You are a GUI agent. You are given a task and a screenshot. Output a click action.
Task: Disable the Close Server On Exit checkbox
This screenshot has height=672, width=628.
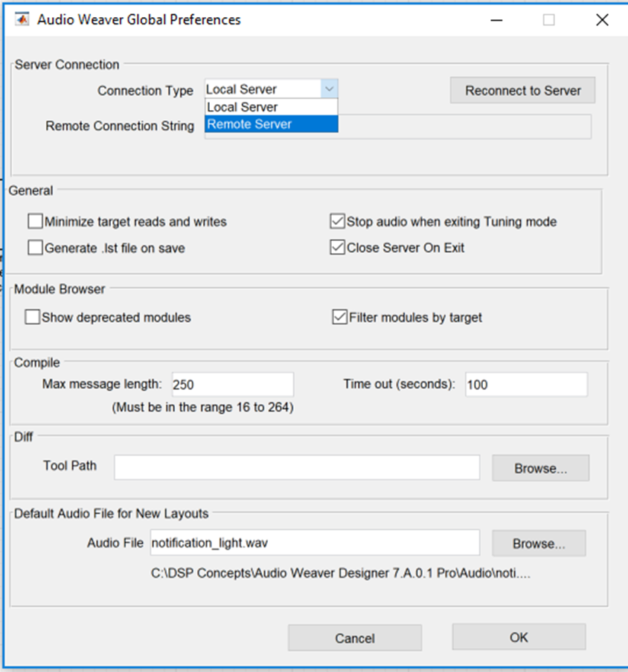click(x=338, y=249)
